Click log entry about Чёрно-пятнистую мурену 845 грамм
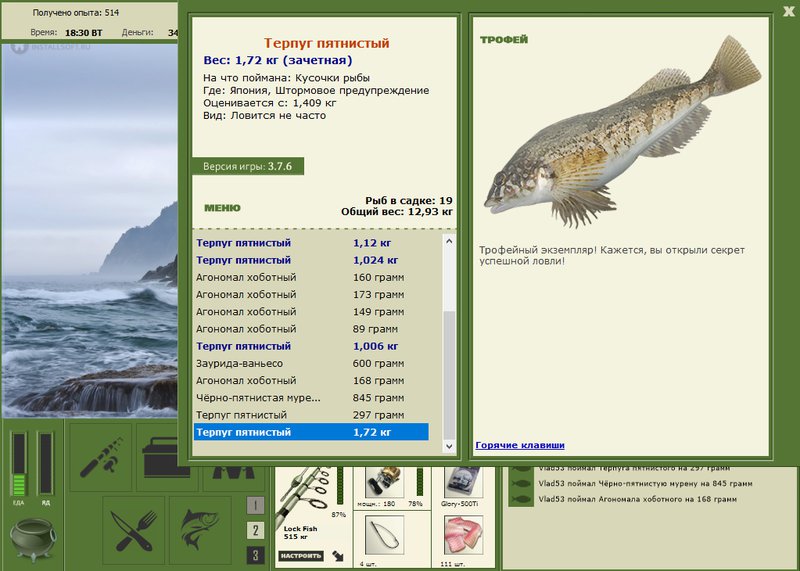Image resolution: width=800 pixels, height=571 pixels. 645,484
